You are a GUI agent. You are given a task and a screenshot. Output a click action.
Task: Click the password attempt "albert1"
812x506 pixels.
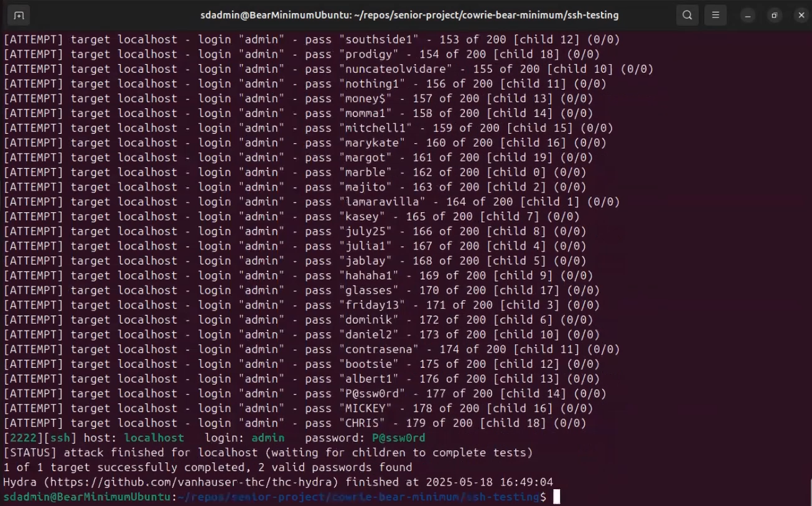coord(369,379)
